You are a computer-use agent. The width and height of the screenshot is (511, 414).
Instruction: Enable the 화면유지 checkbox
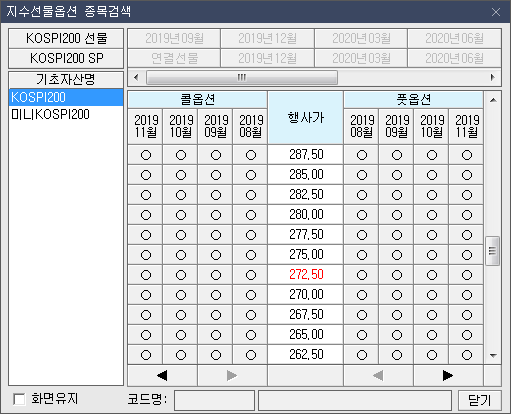[19, 399]
